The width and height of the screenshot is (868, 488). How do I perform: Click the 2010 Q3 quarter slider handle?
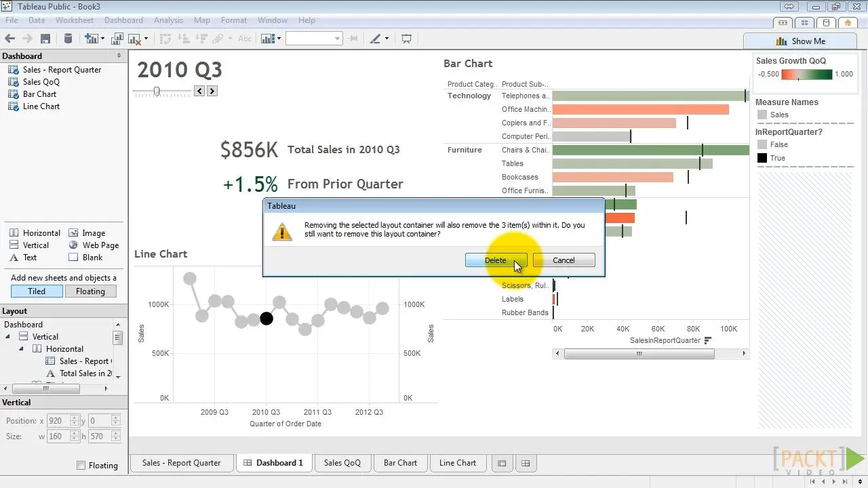[x=157, y=91]
